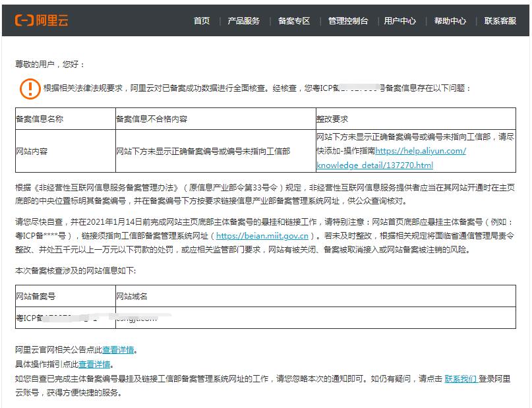Open the 首页 navigation item
Image resolution: width=532 pixels, height=408 pixels.
202,21
